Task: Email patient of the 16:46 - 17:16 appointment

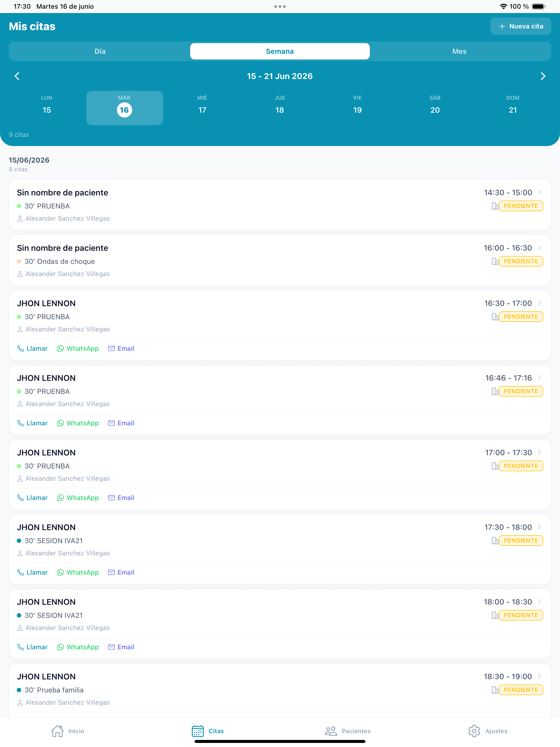Action: click(x=121, y=423)
